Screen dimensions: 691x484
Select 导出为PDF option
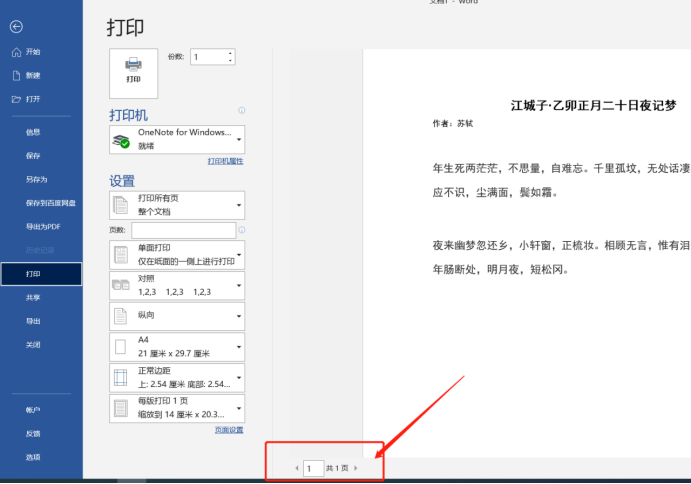43,227
